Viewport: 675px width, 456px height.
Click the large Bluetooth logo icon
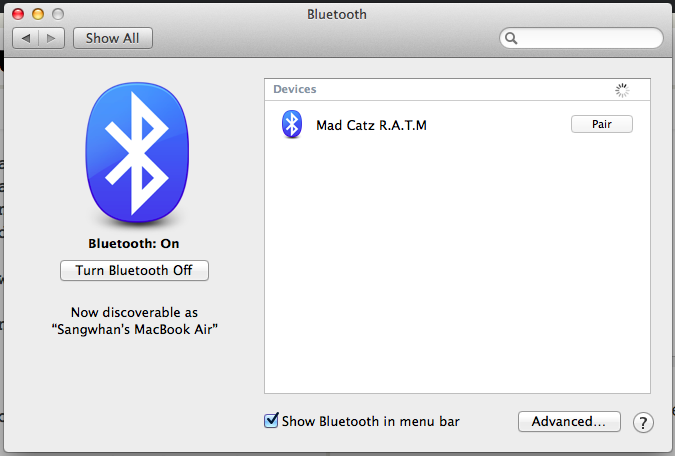(137, 152)
